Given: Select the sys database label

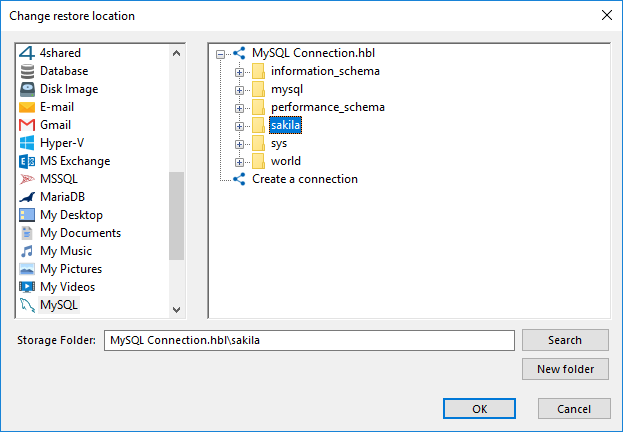Looking at the screenshot, I should click(x=279, y=143).
